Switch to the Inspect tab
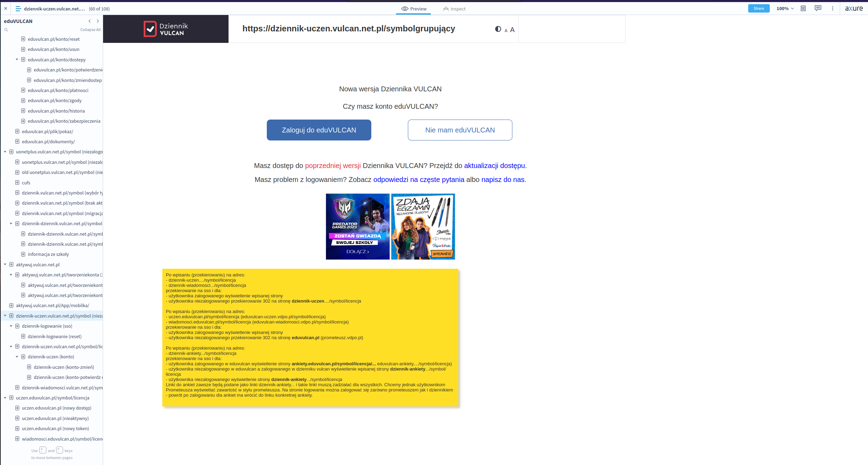Viewport: 868px width, 465px height. (x=454, y=9)
